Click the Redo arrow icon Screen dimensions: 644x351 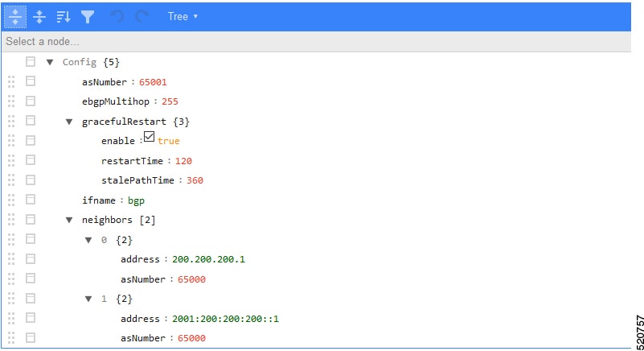point(142,17)
